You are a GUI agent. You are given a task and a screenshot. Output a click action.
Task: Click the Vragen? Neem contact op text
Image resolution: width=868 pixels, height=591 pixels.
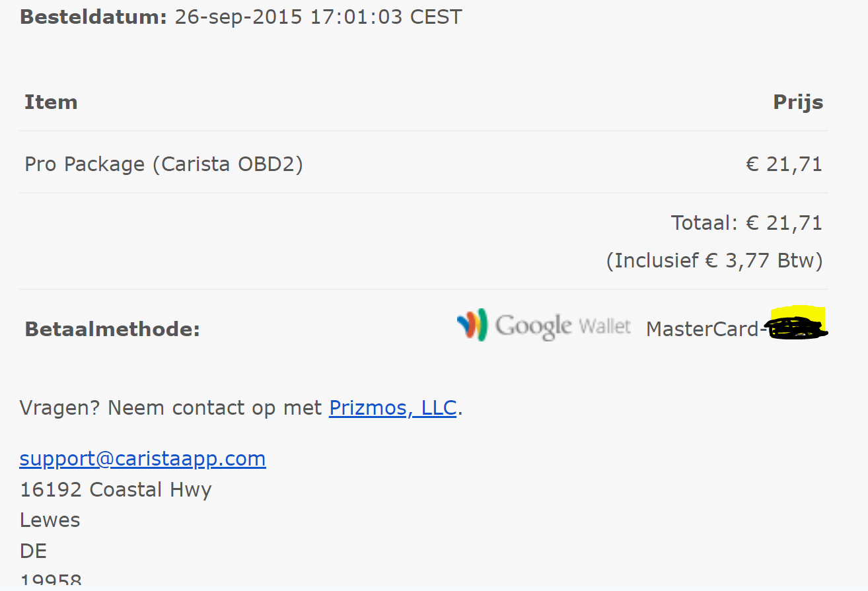170,407
